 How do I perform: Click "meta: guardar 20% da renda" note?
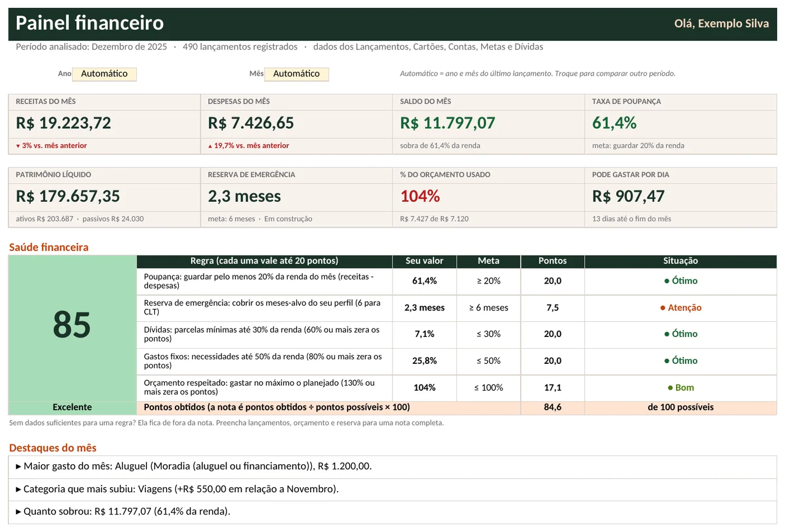[638, 146]
